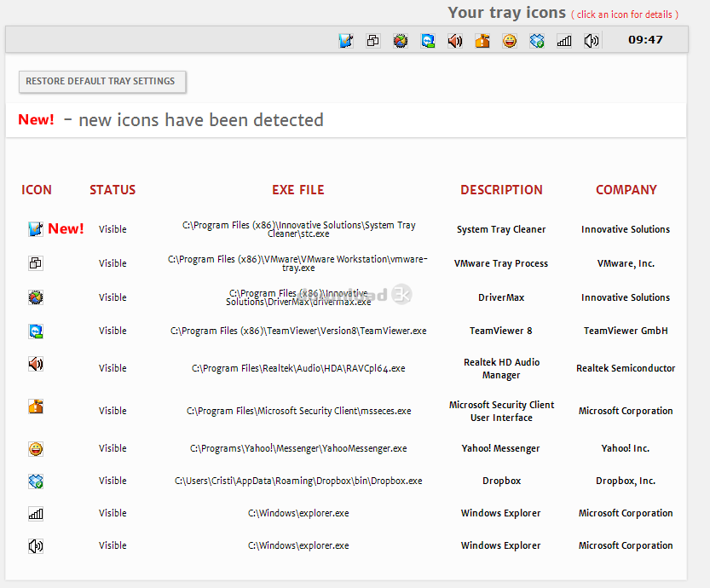Click 'Microsoft Security Client User Interface' description

pos(502,411)
